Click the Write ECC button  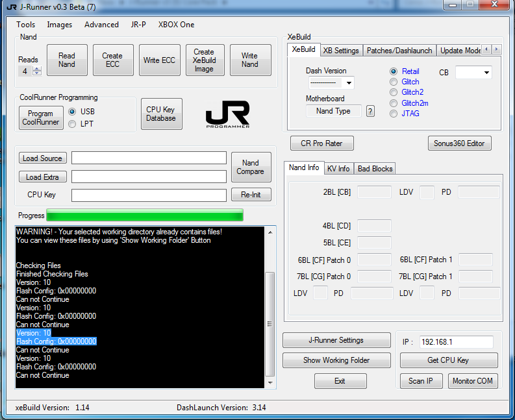tap(159, 60)
